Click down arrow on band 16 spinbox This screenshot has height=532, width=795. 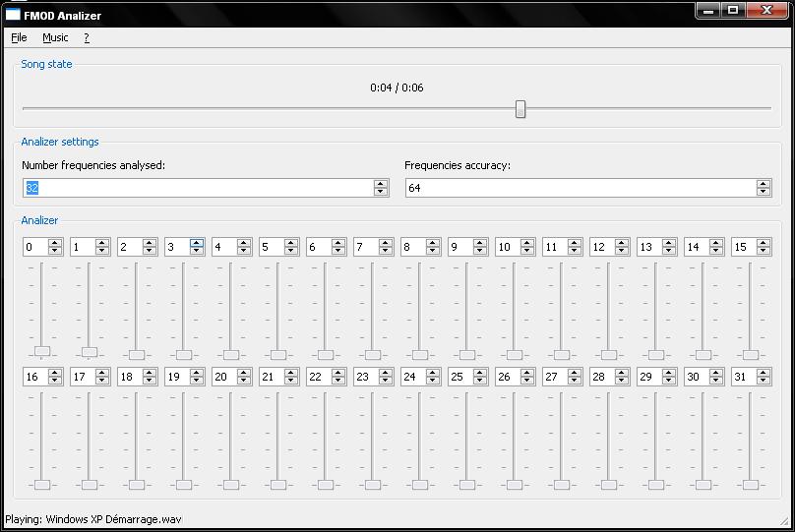coord(55,382)
